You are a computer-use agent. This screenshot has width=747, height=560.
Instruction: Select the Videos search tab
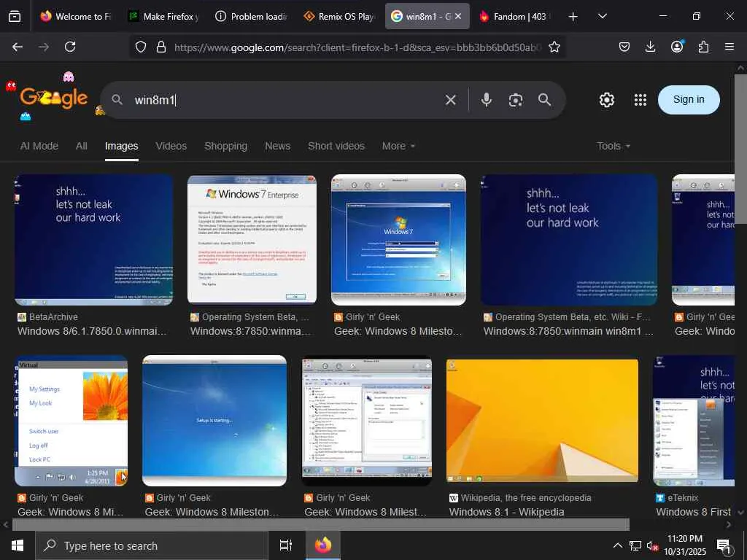pos(171,146)
